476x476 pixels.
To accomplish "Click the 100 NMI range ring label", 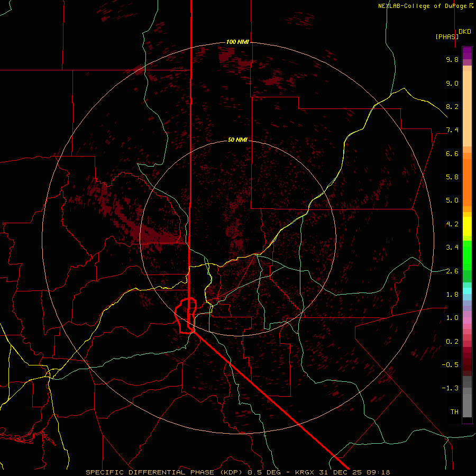I will [x=237, y=42].
